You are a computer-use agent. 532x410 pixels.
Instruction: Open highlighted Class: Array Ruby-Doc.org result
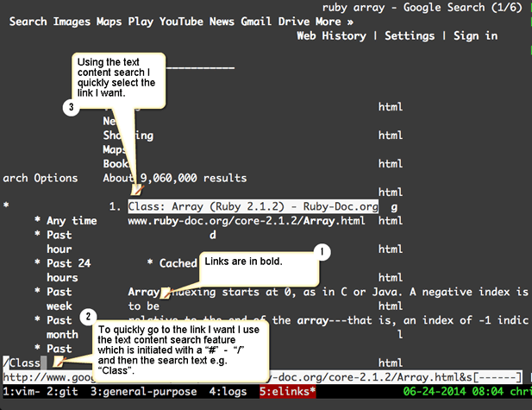[x=253, y=206]
